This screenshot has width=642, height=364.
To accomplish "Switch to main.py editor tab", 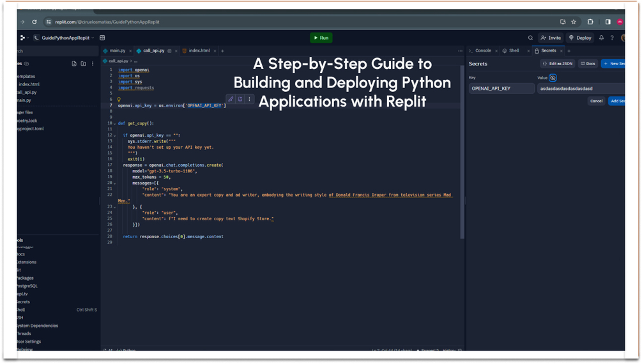I will tap(117, 51).
